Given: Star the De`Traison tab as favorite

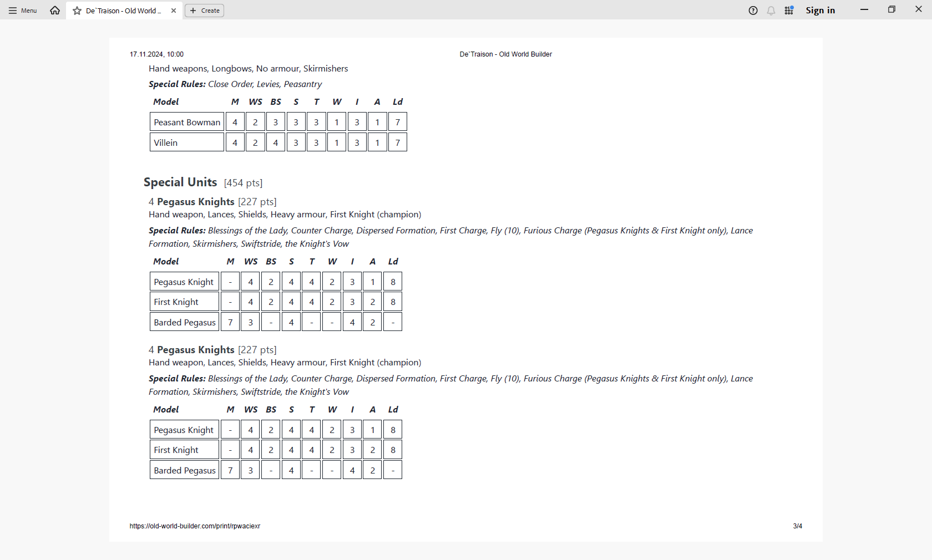Looking at the screenshot, I should 77,11.
